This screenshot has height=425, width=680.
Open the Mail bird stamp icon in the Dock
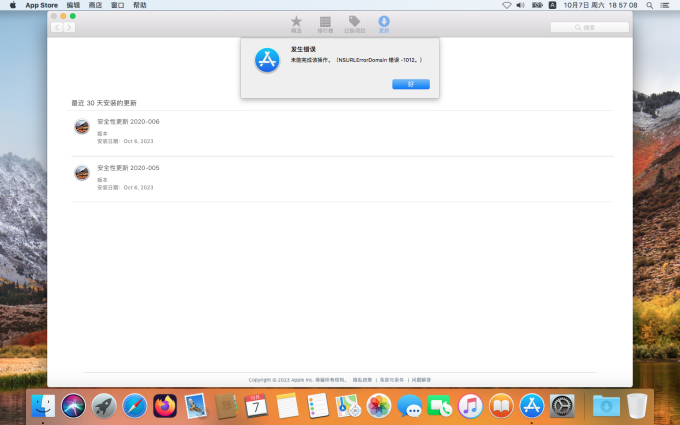pyautogui.click(x=196, y=406)
